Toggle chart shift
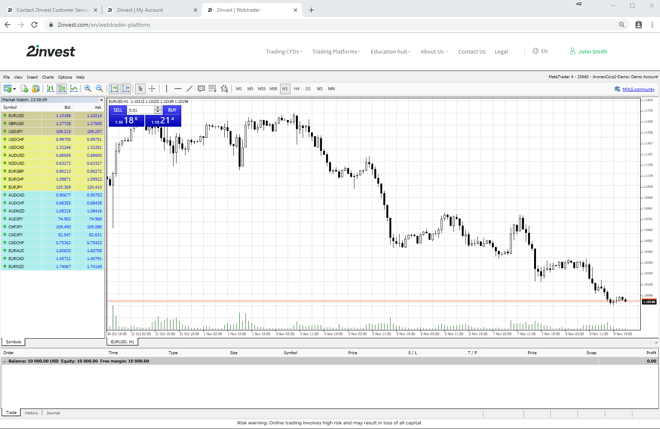This screenshot has height=429, width=660. (x=126, y=88)
